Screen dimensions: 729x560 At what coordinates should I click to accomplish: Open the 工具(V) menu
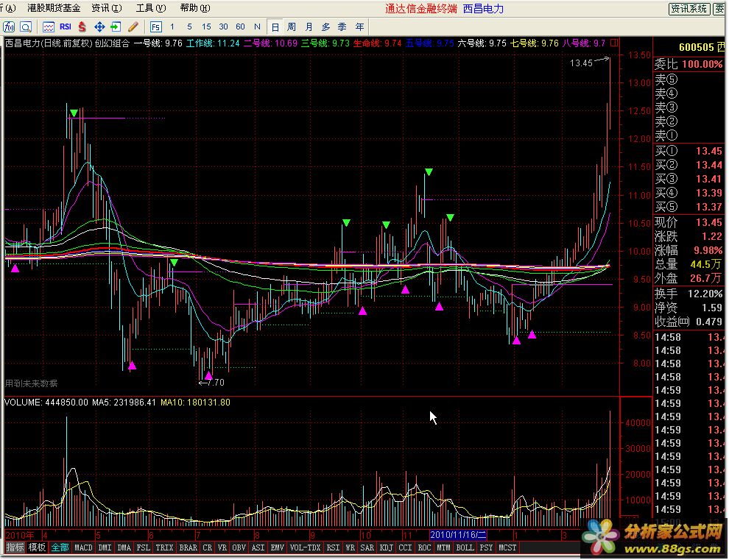tap(151, 8)
